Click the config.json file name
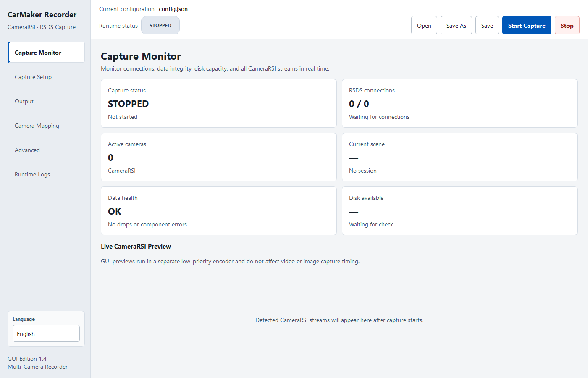 [x=173, y=9]
